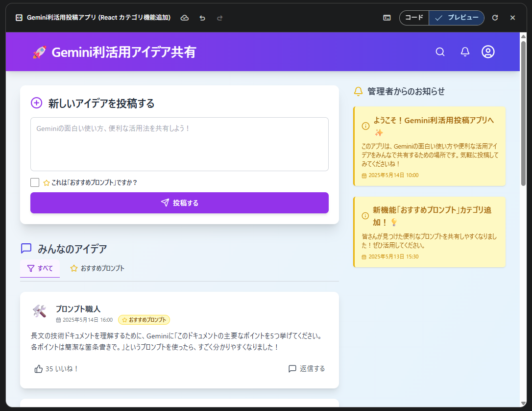The image size is (532, 411).
Task: Select the プレビュー view toggle
Action: (457, 18)
